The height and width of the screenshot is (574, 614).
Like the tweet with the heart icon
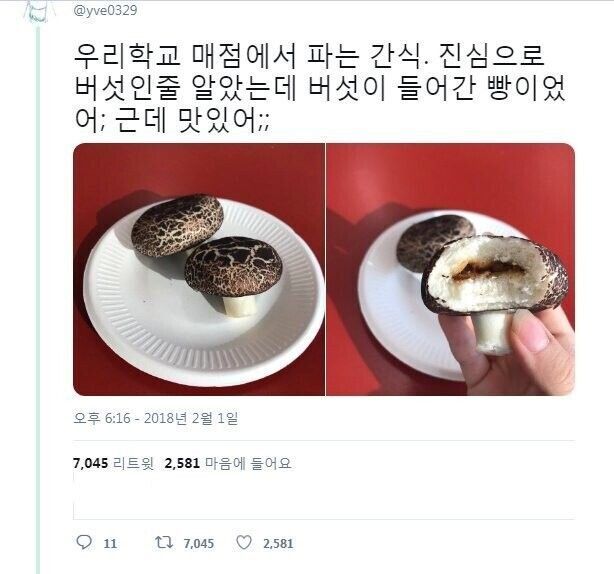244,543
